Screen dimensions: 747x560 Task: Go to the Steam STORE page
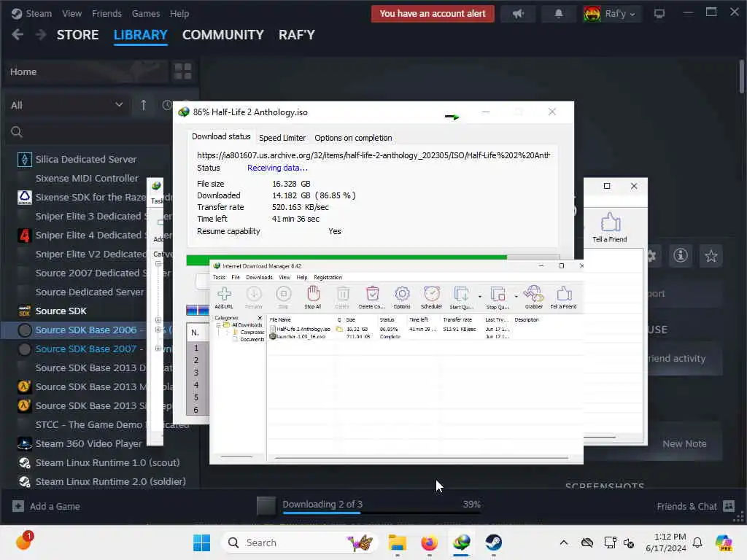tap(77, 35)
